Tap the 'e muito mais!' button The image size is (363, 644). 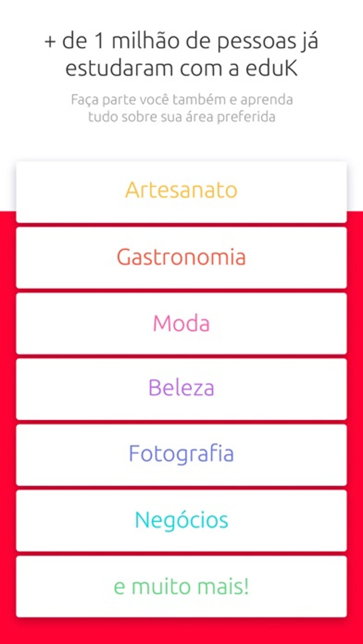pyautogui.click(x=181, y=586)
